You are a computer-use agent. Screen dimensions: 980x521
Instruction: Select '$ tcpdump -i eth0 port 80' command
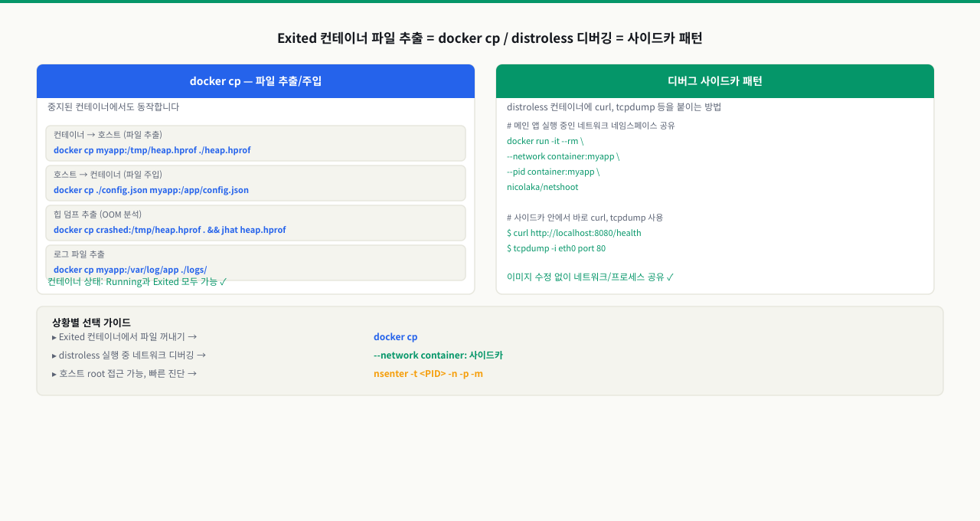coord(556,248)
